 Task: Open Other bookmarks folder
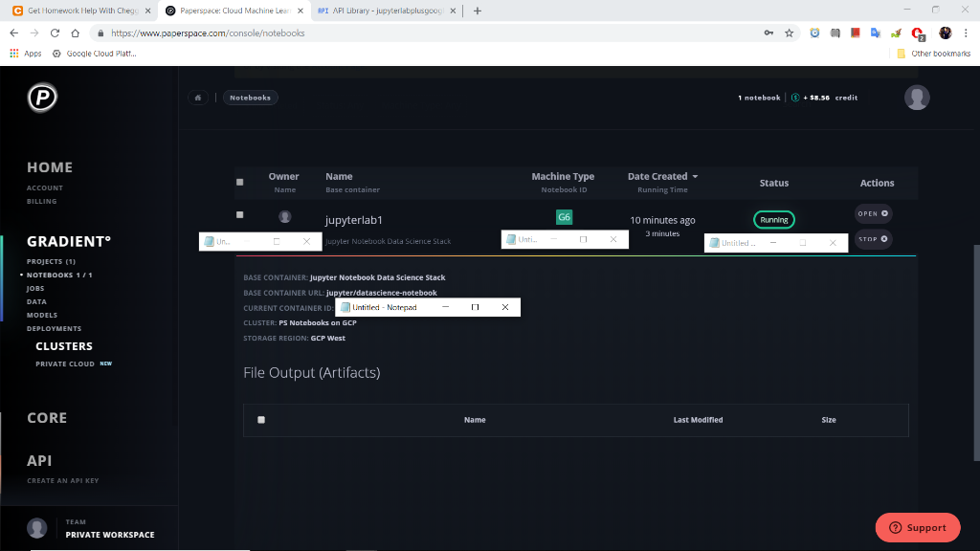pyautogui.click(x=933, y=54)
